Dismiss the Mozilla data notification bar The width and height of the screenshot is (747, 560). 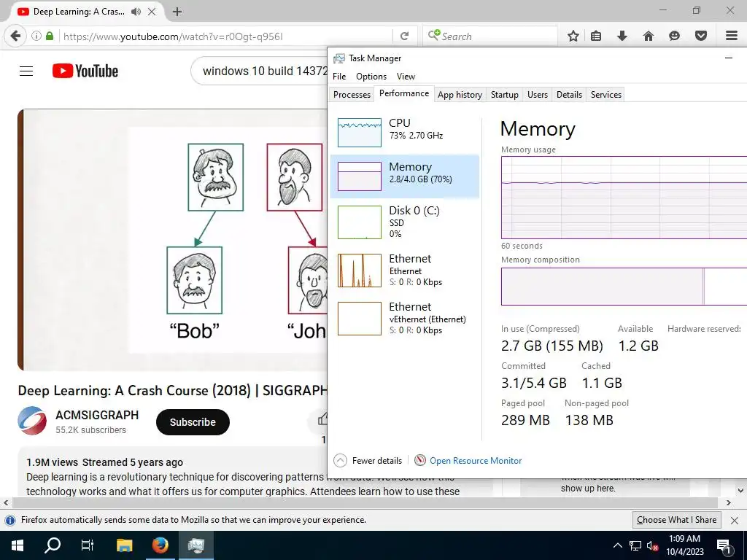coord(735,520)
